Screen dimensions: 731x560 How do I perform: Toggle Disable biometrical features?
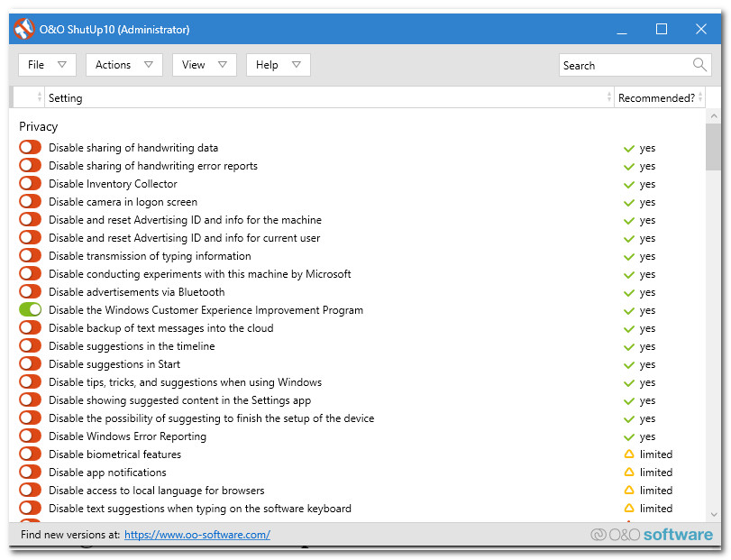coord(31,454)
